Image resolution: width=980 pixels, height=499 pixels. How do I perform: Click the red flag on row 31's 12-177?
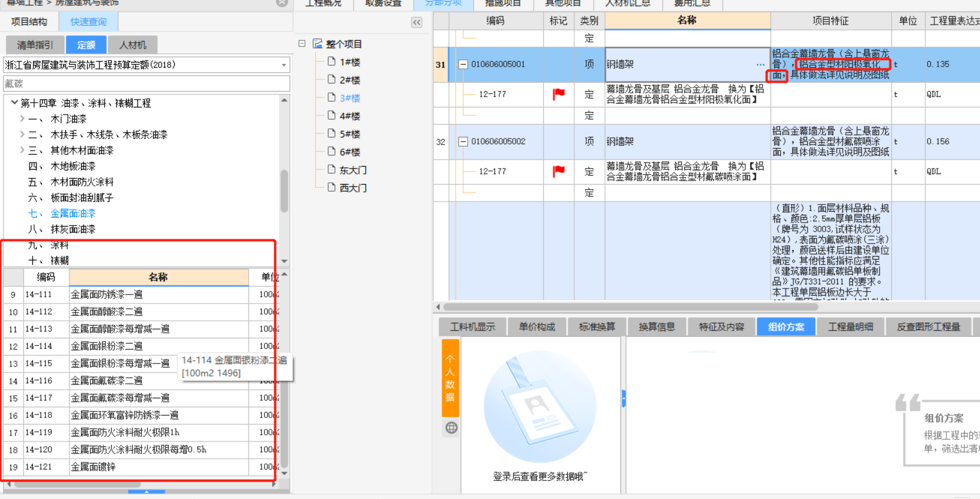coord(559,94)
